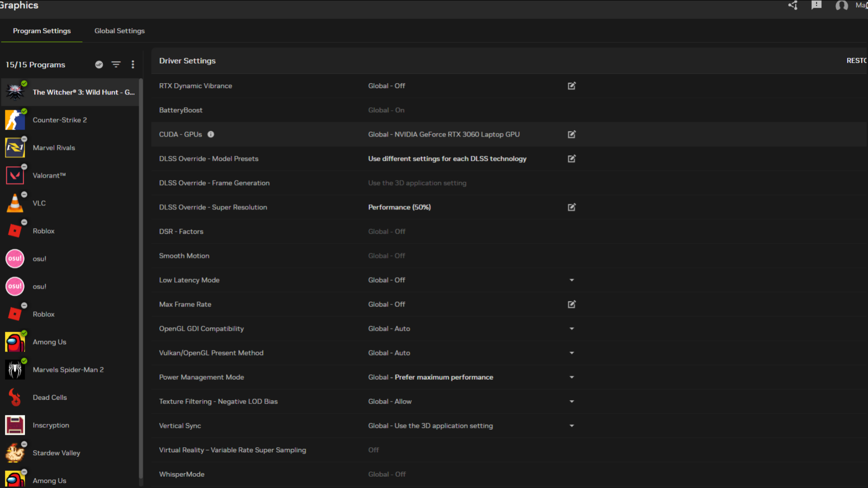The height and width of the screenshot is (488, 868).
Task: Edit Max Frame Rate setting
Action: coord(571,304)
